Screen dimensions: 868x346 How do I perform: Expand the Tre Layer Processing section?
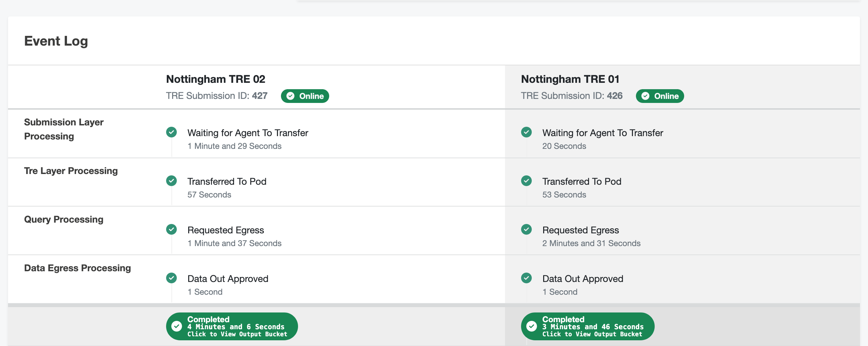click(x=71, y=171)
